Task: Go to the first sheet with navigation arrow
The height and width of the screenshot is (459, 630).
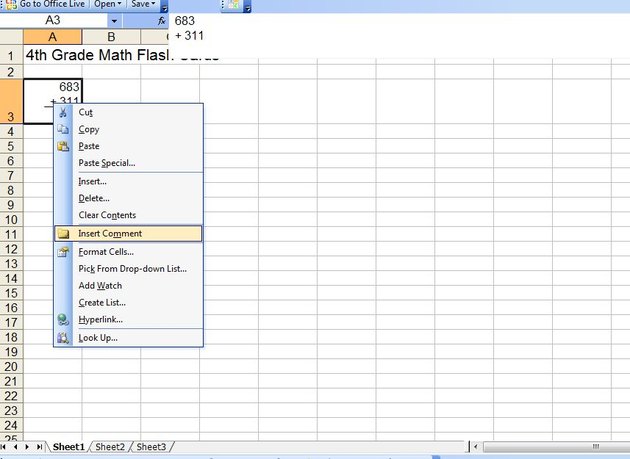Action: [4, 447]
